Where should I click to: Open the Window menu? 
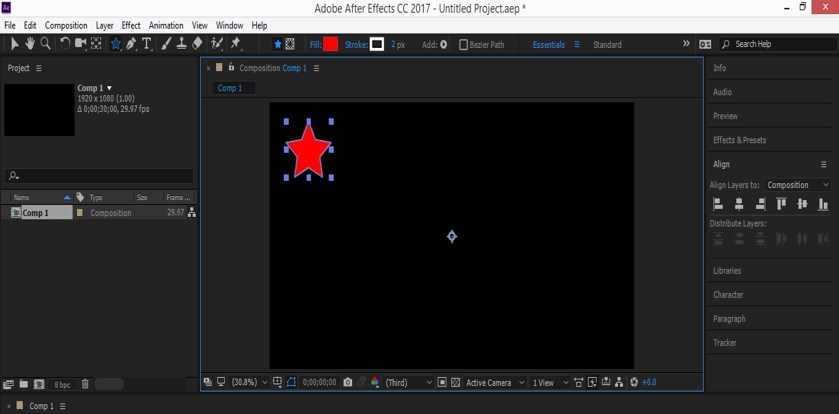(230, 25)
